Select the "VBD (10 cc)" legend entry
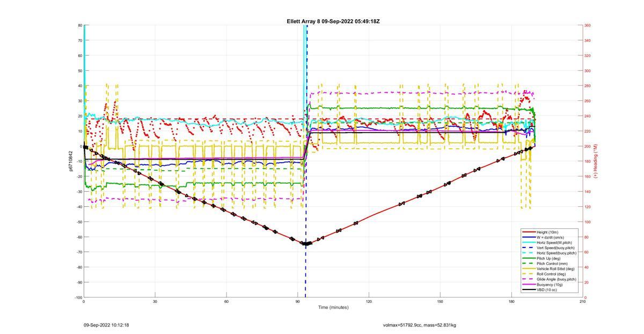Screen dimensions: 644x334 click(x=546, y=290)
